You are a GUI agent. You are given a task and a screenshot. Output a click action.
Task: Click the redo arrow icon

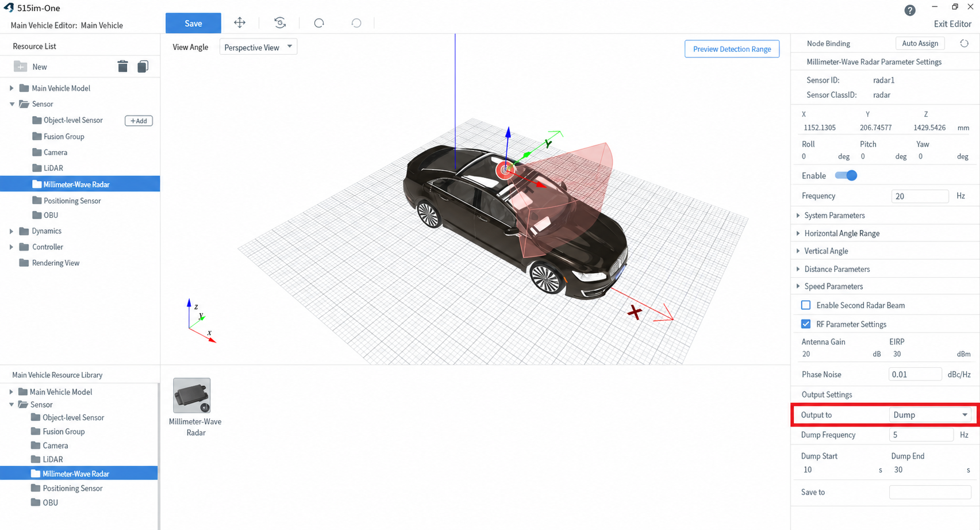(x=356, y=23)
